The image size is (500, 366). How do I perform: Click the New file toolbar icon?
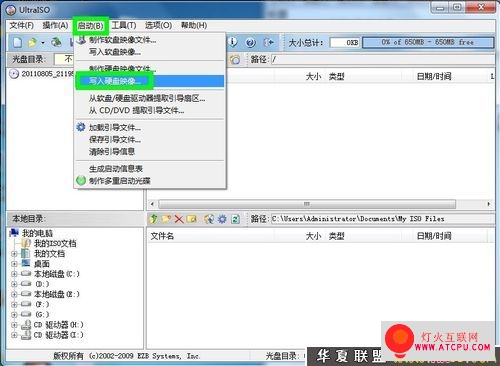17,42
